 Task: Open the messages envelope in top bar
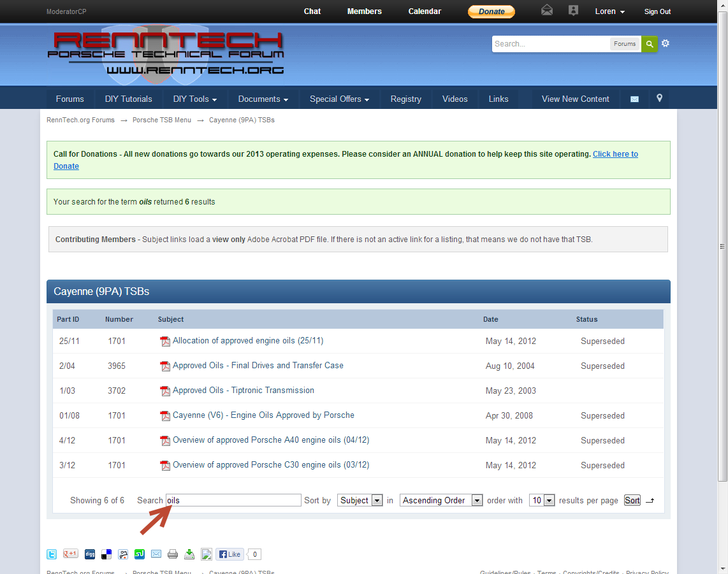tap(547, 11)
